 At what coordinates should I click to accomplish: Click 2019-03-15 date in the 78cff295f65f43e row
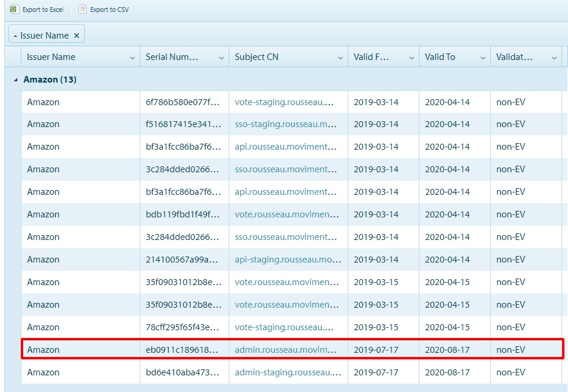375,327
